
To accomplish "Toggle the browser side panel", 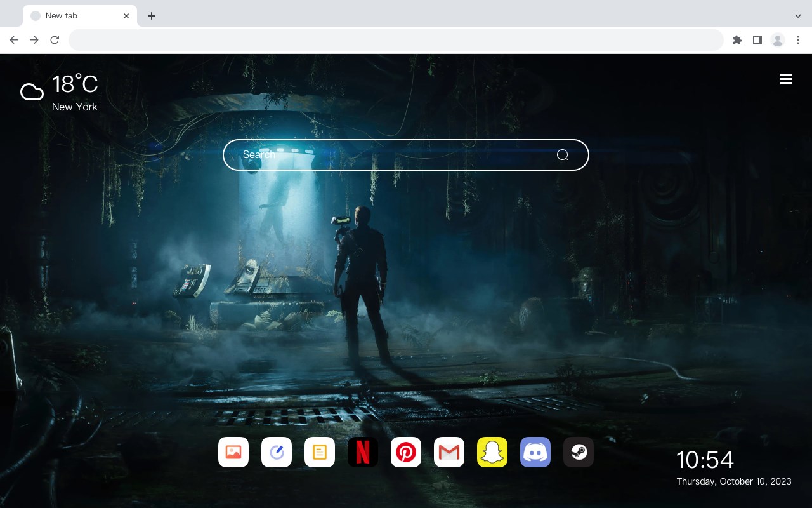I will tap(757, 40).
